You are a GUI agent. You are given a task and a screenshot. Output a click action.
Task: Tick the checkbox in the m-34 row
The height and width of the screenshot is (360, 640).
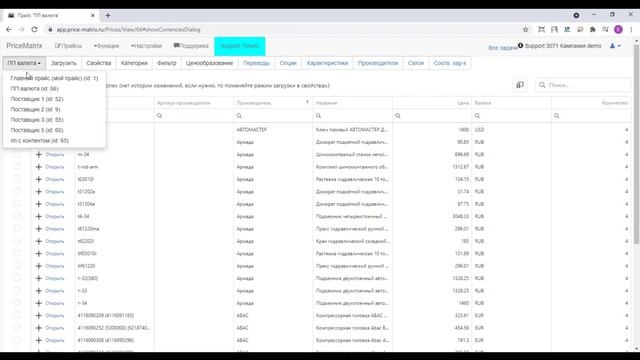[17, 154]
